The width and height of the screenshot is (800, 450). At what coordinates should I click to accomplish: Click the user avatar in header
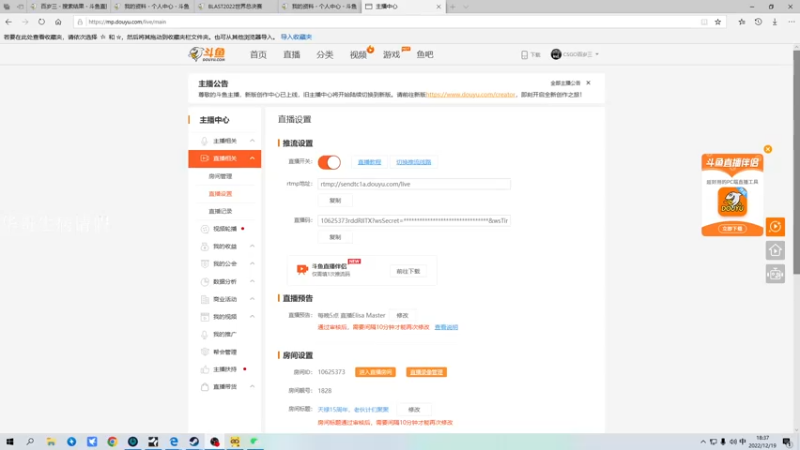click(556, 54)
